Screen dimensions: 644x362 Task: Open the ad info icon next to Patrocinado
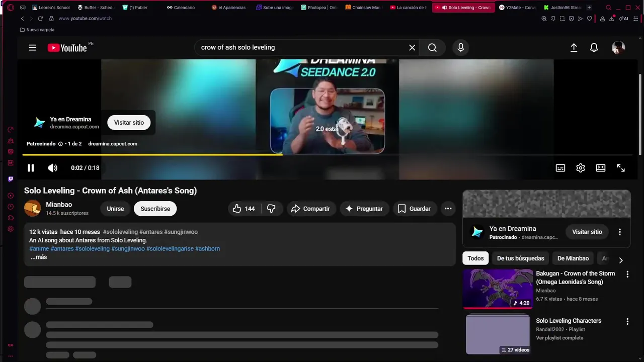pyautogui.click(x=60, y=144)
